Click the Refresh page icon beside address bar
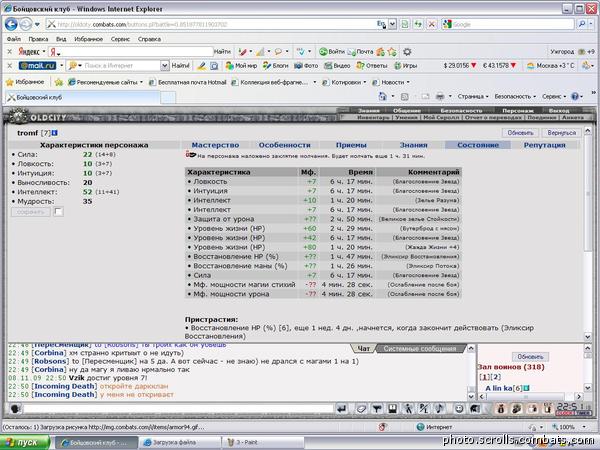Screen dimensions: 600x450 (418, 24)
